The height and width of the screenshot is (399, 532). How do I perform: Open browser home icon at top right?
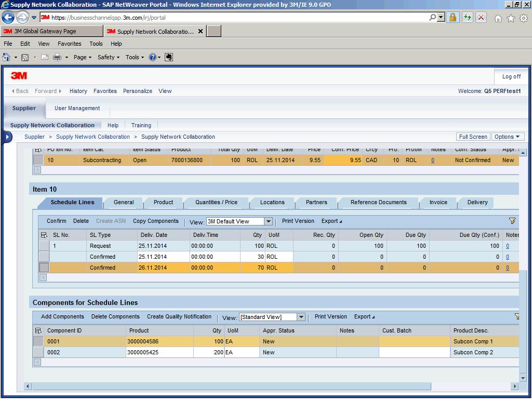point(498,18)
